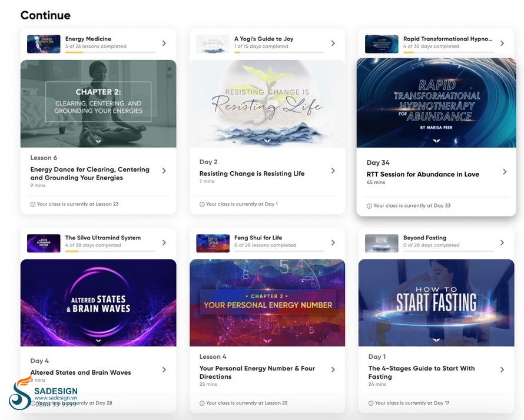Viewport: 524px width, 420px height.
Task: Open the Energy Medicine course title
Action: click(x=88, y=39)
